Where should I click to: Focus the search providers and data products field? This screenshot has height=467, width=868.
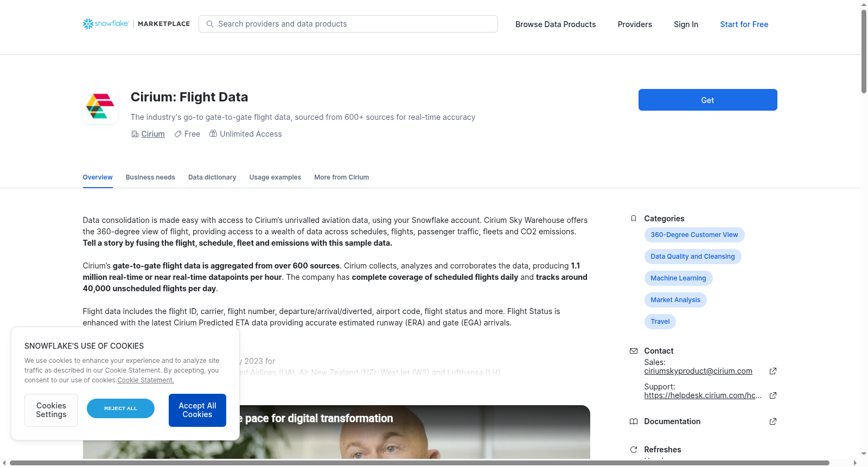(x=348, y=24)
